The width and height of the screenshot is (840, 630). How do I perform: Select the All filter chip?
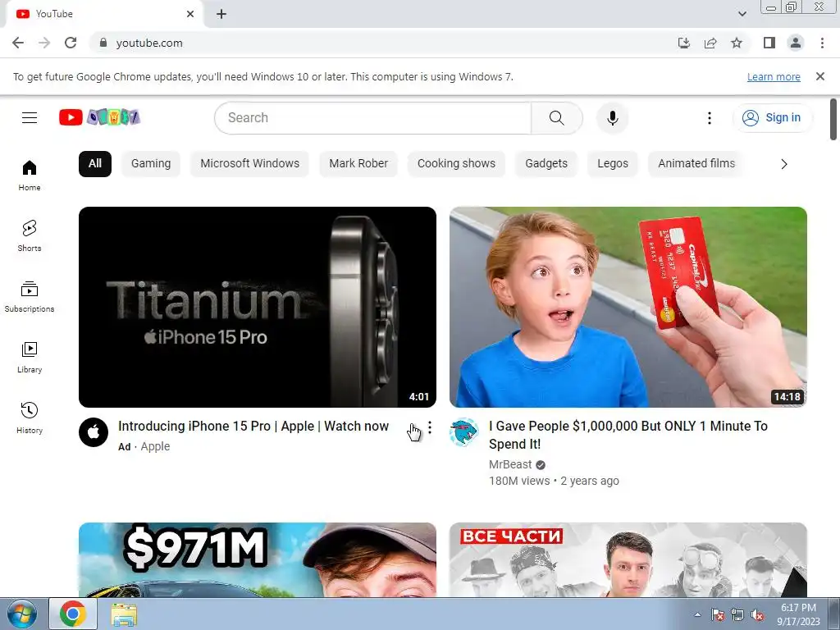(95, 163)
